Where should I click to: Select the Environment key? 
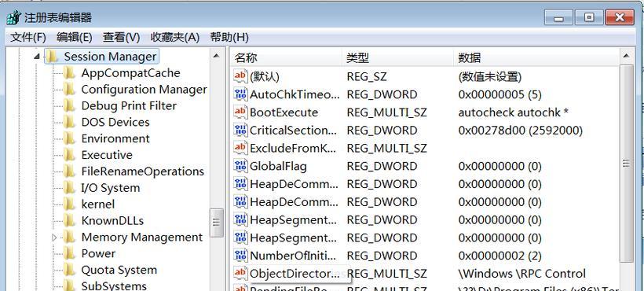115,138
